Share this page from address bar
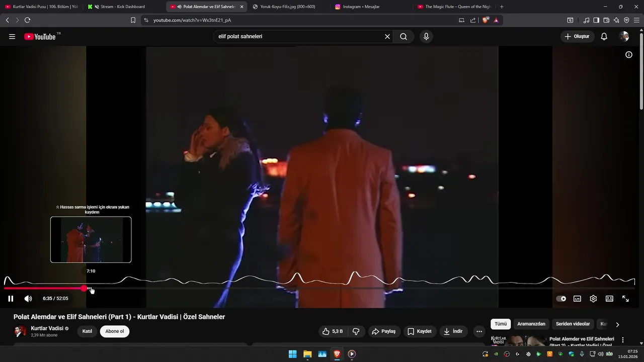The width and height of the screenshot is (644, 362). (473, 20)
